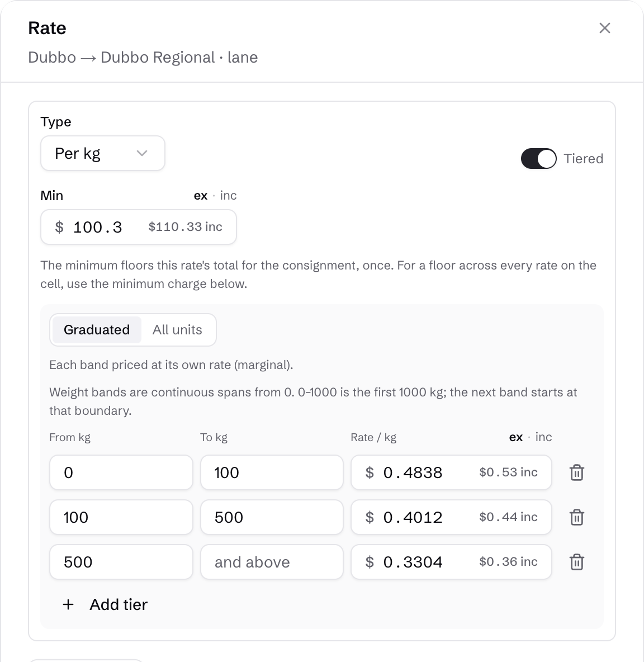Switch Rate / kg display to inc

point(543,437)
